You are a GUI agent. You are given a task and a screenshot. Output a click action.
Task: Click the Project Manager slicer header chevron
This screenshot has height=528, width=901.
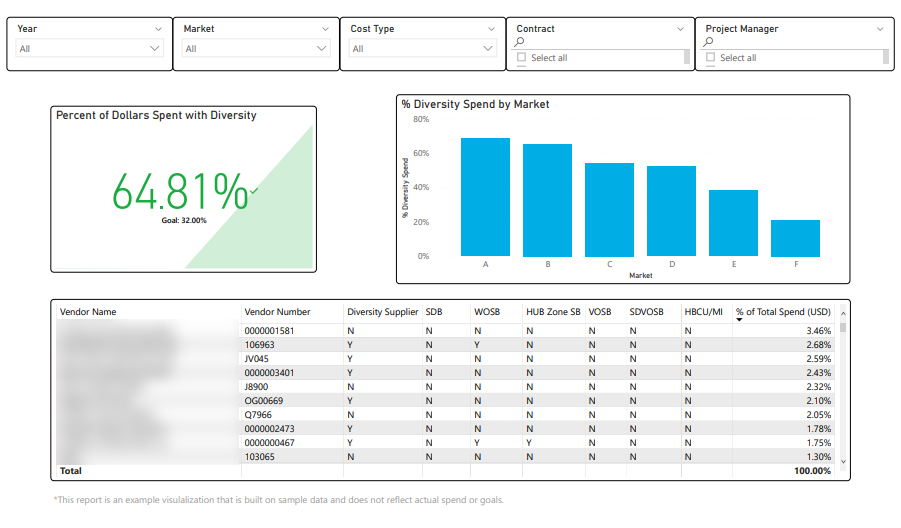tap(880, 29)
